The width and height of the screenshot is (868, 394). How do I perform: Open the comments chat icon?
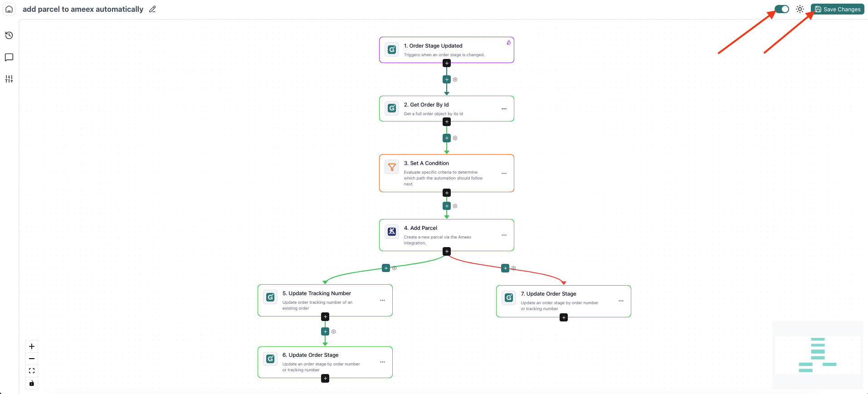[x=9, y=57]
